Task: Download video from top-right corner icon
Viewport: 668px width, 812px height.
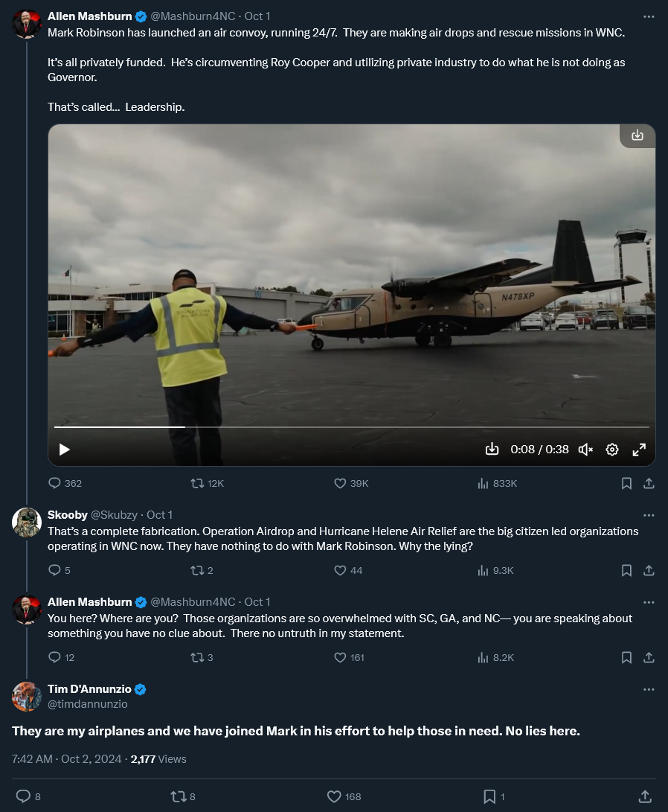Action: click(638, 135)
